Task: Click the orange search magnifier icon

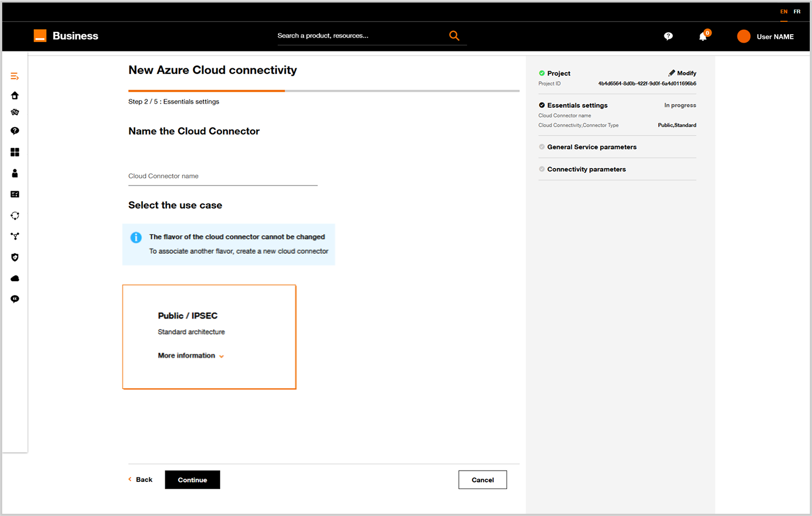Action: 454,36
